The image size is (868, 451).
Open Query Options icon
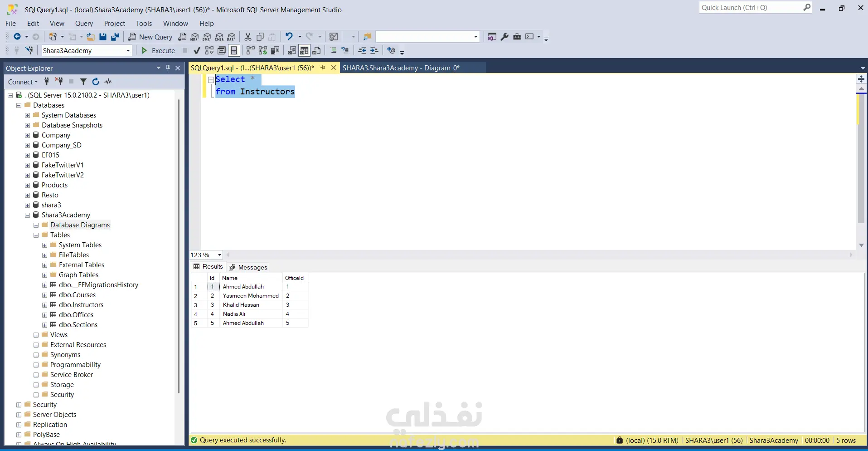point(222,50)
